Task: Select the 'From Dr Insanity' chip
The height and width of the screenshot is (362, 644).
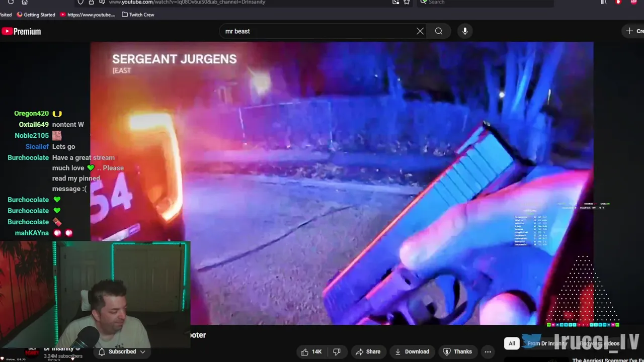Action: [x=546, y=343]
